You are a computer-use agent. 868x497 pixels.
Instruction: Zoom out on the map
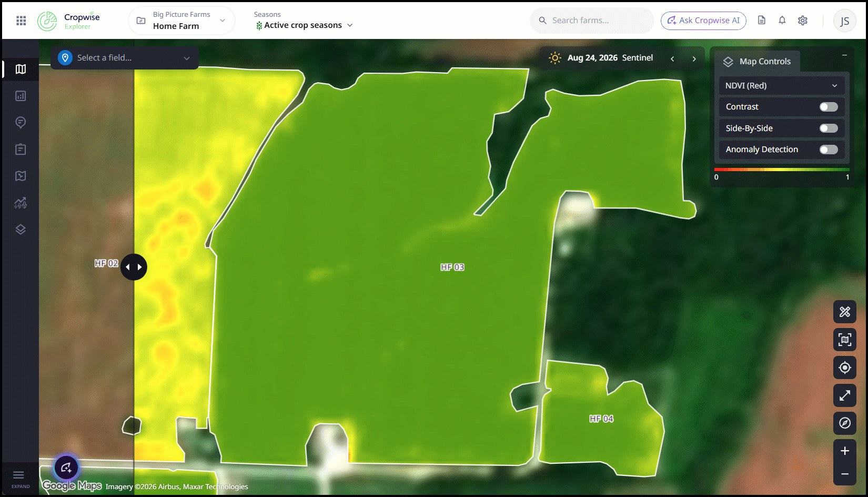(x=845, y=474)
